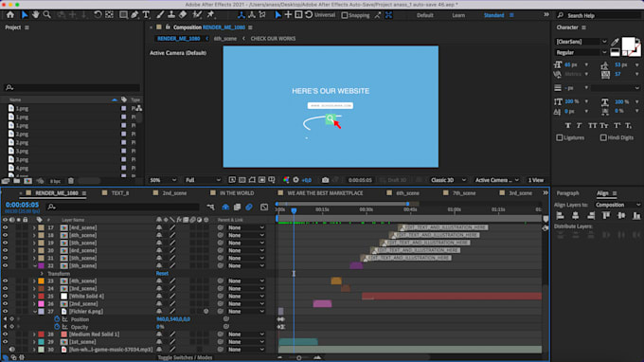This screenshot has width=644, height=362.
Task: Click the Reset link for Transform
Action: click(162, 273)
